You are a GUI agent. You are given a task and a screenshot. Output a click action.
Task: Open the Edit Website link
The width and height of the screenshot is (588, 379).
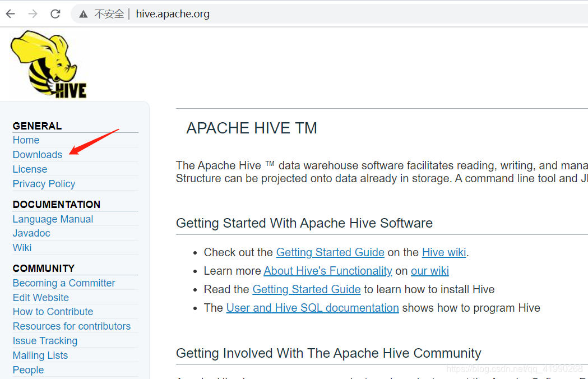point(41,298)
